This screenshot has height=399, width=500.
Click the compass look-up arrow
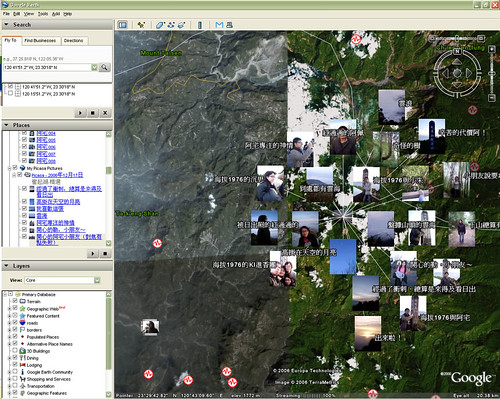pos(457,62)
